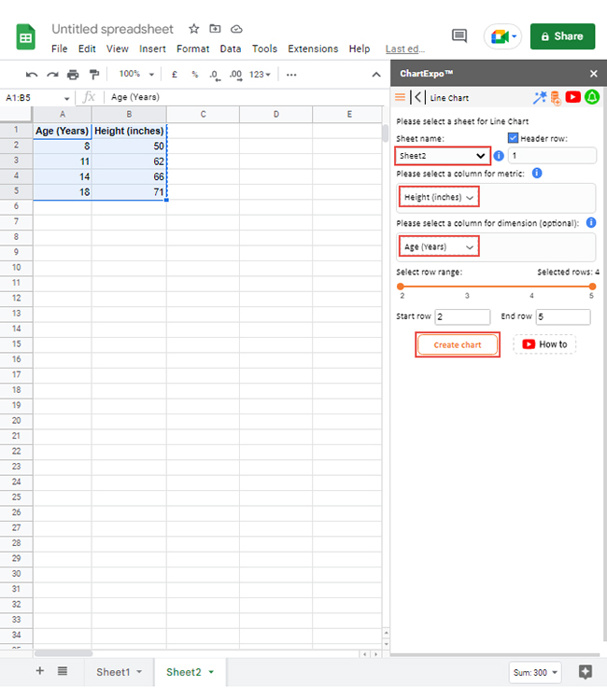Select the paint format tool

tap(93, 75)
